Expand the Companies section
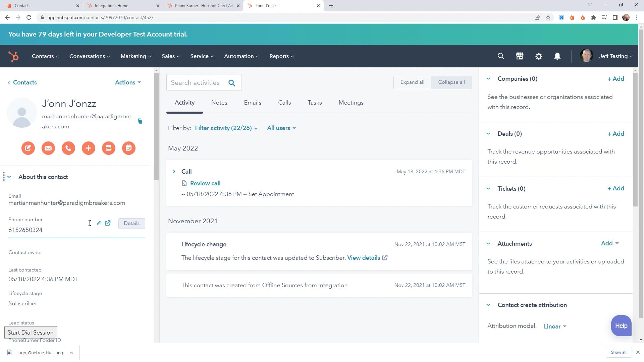Screen dimensions: 644x362 (489, 79)
